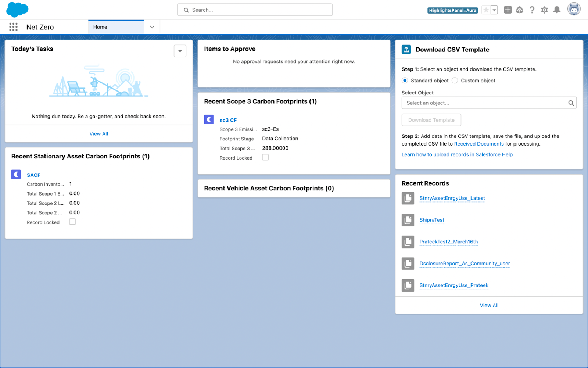Toggle Record Locked checkbox under sc3 CF
The width and height of the screenshot is (588, 368).
pyautogui.click(x=265, y=157)
